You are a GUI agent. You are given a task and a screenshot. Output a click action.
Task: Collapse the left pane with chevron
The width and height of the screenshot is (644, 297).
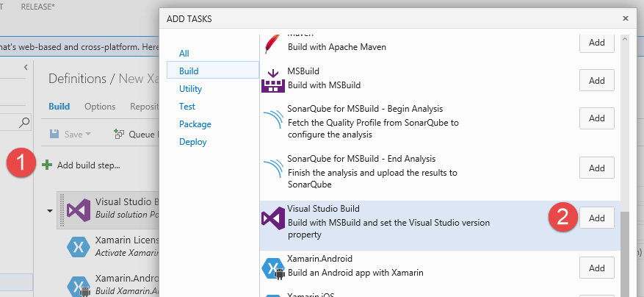coord(26,67)
